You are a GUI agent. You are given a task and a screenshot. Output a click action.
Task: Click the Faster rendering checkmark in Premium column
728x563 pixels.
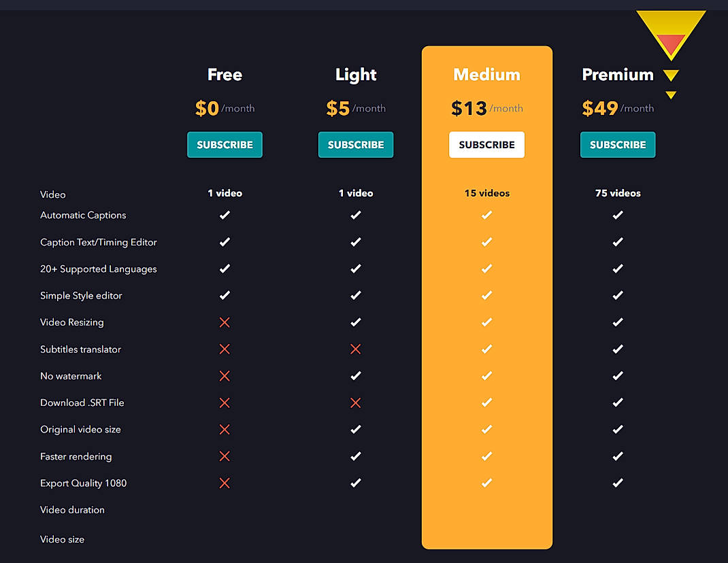coord(618,456)
